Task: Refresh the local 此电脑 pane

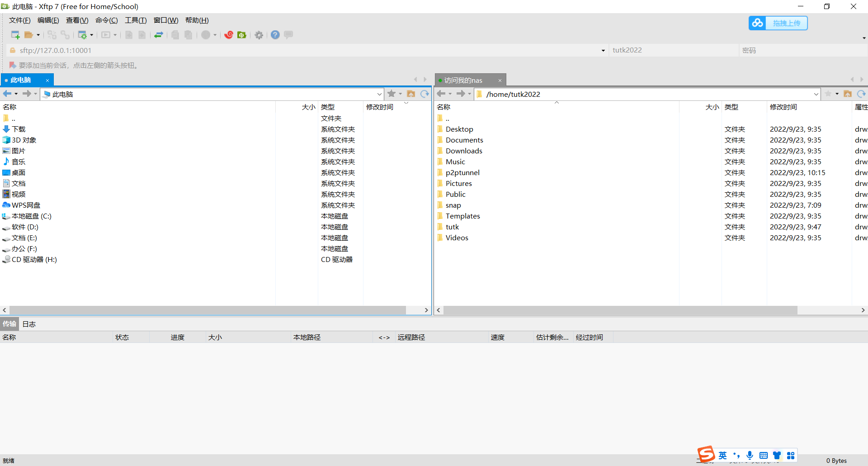Action: 425,94
